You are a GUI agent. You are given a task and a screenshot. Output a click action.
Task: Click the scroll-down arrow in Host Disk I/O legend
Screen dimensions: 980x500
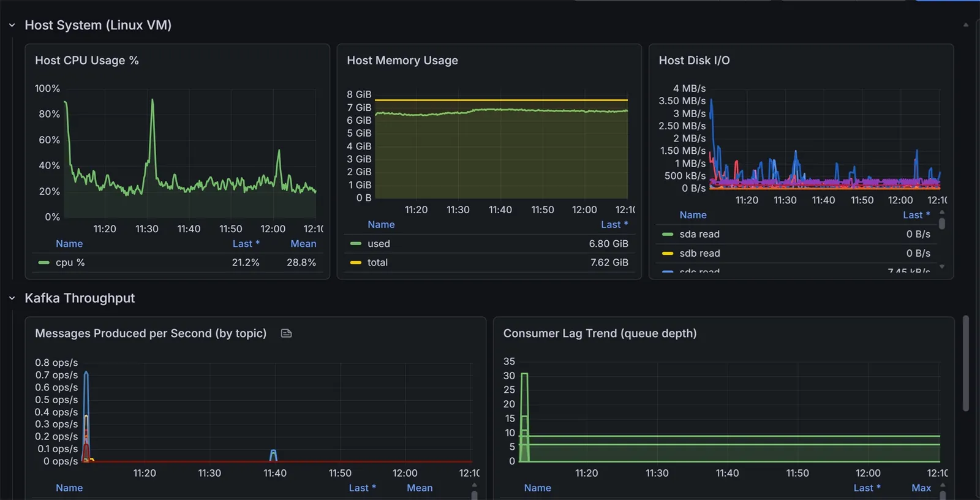pyautogui.click(x=942, y=267)
